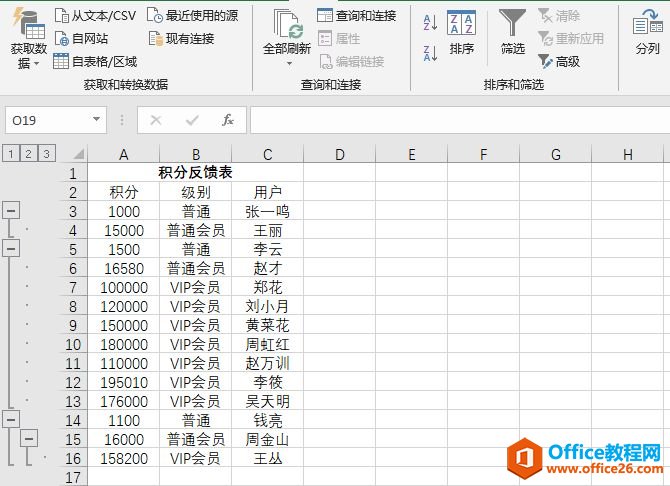Click the Refresh All (全部刷新) icon
Viewport: 670px width, 486px height.
(x=288, y=25)
